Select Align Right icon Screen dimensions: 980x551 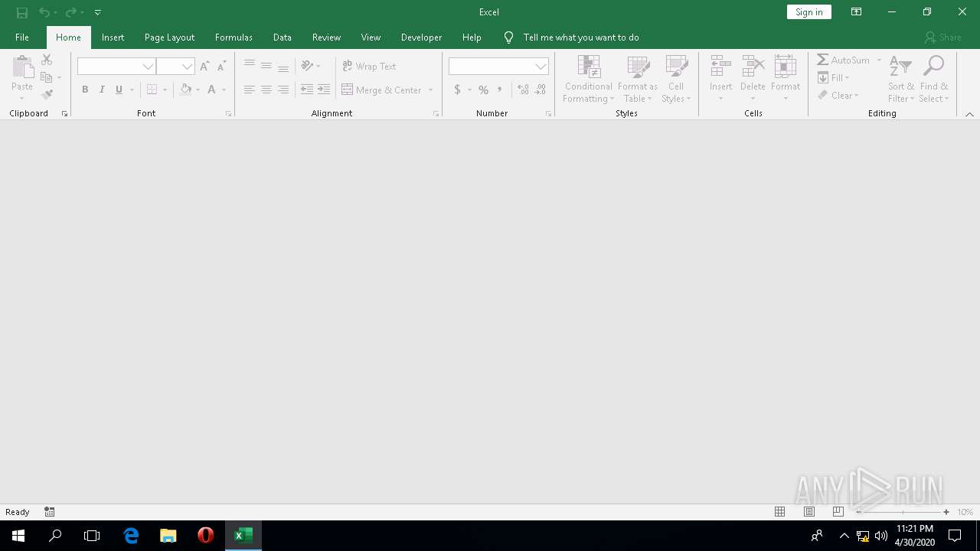point(283,90)
